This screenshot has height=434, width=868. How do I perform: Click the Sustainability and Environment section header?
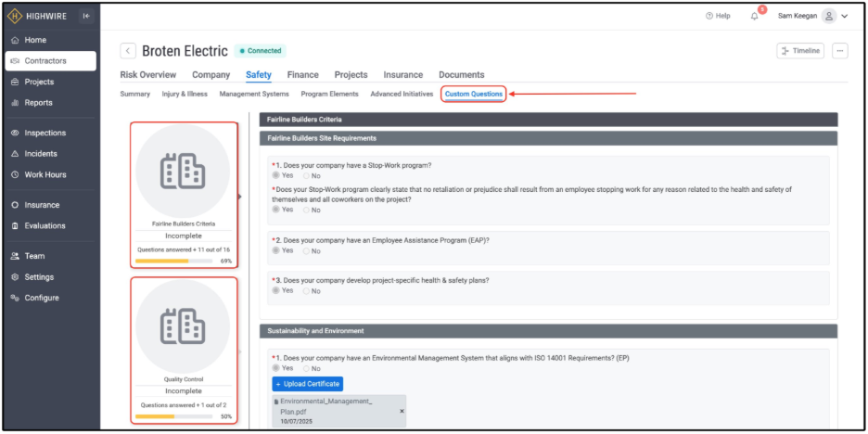[549, 331]
